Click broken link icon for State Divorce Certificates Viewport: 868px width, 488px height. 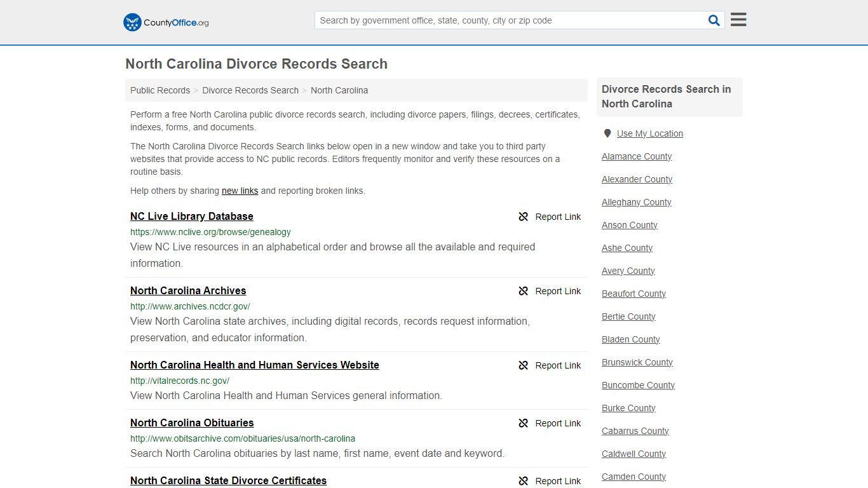[524, 481]
